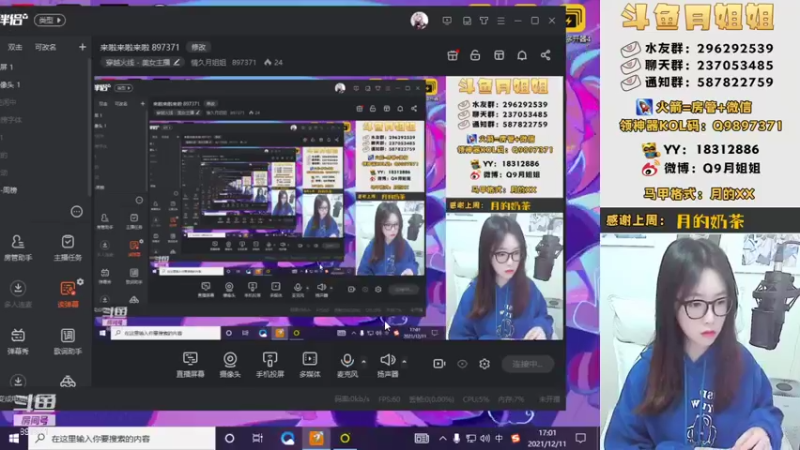
Task: Edit the 穿越火线 - 美女主播 category tag
Action: pos(142,62)
